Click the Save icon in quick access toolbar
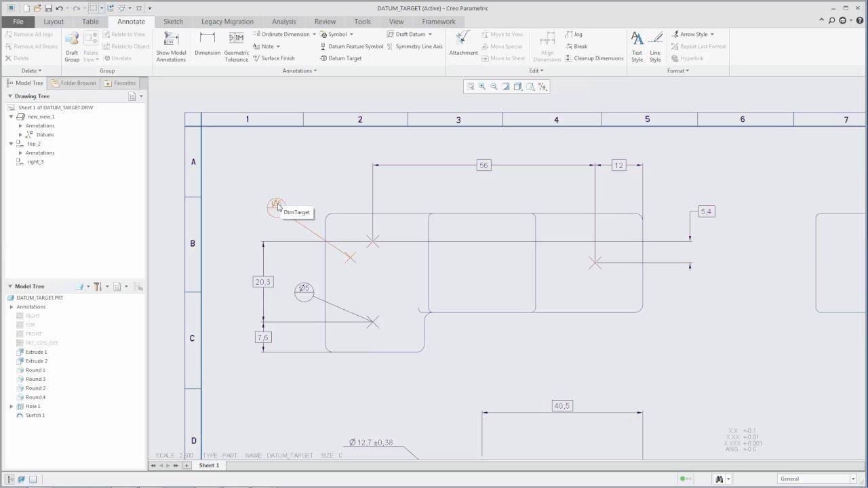868x488 pixels. [x=49, y=8]
